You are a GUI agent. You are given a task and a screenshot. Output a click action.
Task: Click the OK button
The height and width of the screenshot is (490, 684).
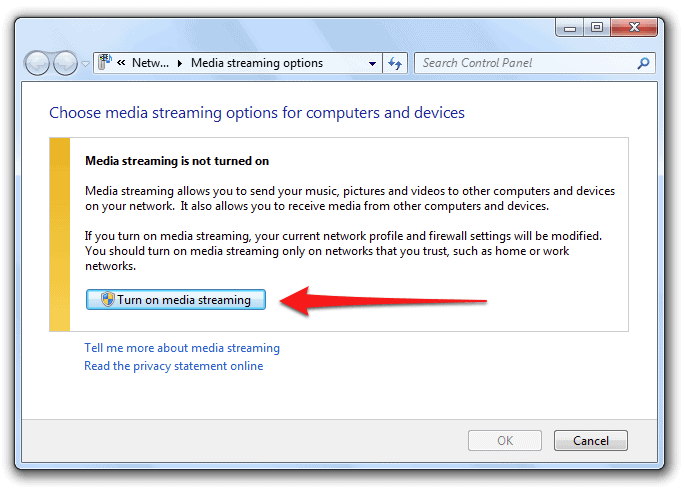[505, 440]
